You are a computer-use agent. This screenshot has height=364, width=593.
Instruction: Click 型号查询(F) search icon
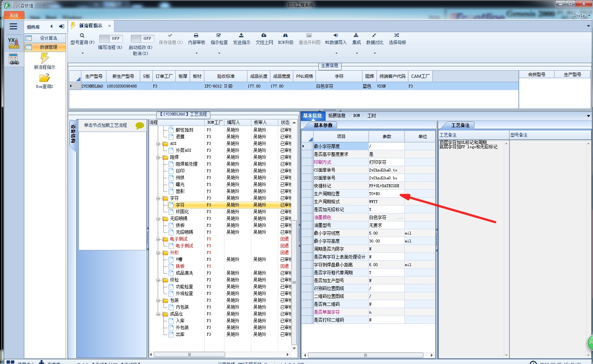[x=82, y=36]
